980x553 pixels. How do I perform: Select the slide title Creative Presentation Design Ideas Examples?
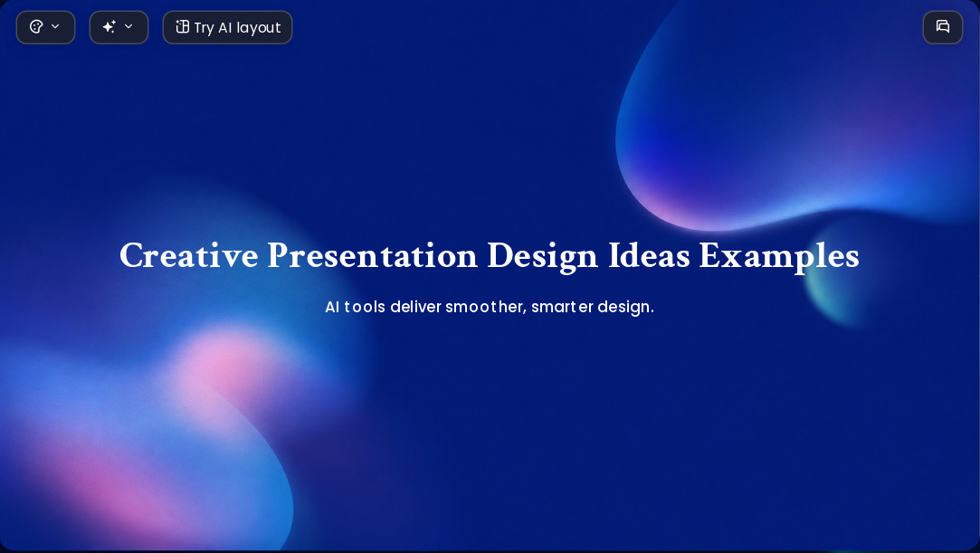click(490, 255)
